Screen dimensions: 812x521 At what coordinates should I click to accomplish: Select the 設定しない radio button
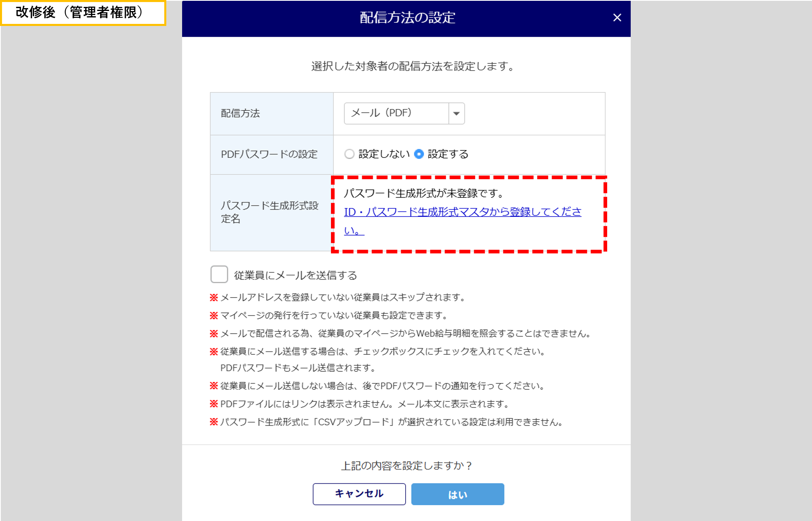(x=349, y=154)
